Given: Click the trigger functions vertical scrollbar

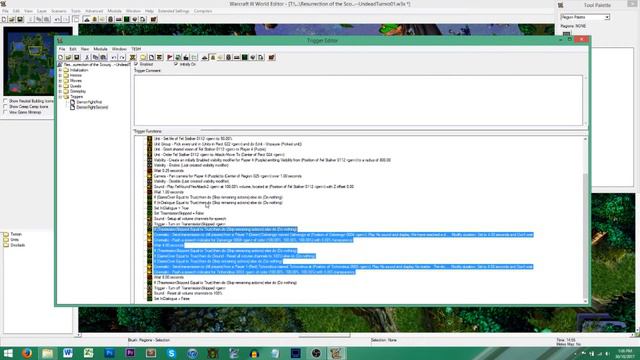Looking at the screenshot, I should click(x=585, y=220).
